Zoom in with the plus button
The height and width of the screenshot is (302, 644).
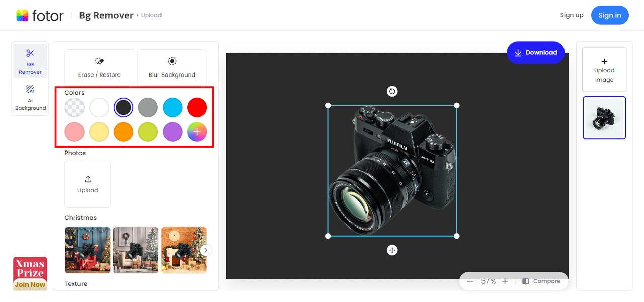pos(505,281)
